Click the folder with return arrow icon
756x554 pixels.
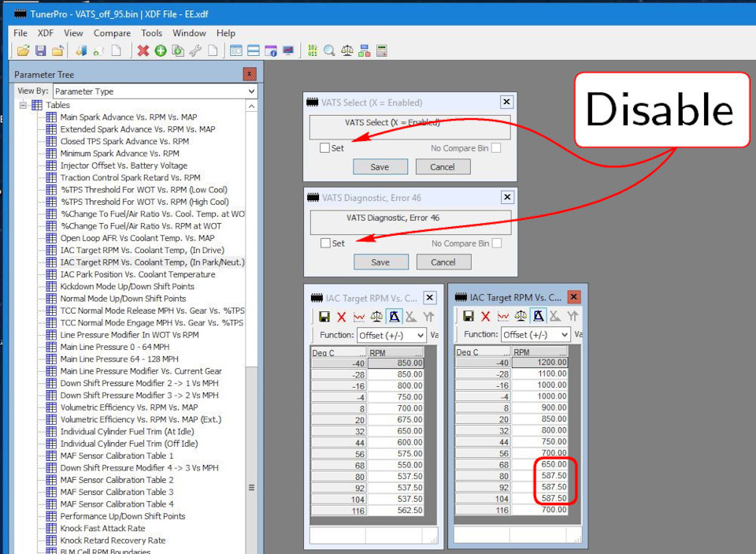coord(57,50)
